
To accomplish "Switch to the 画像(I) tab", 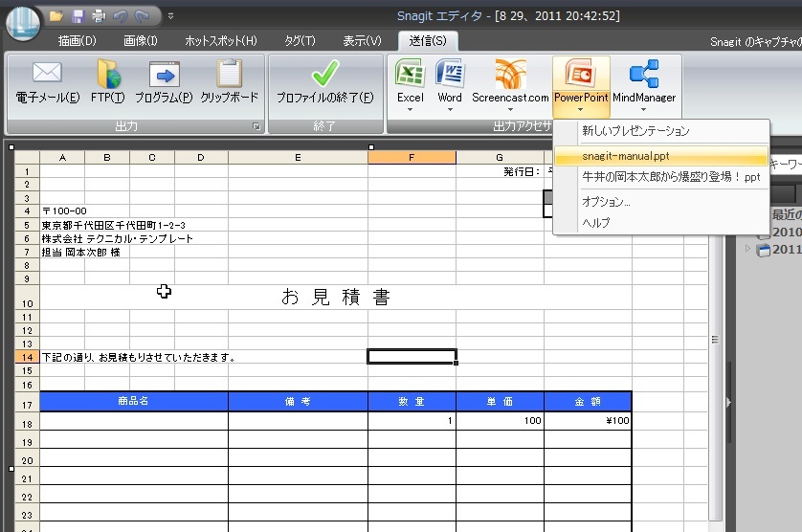I will tap(141, 41).
